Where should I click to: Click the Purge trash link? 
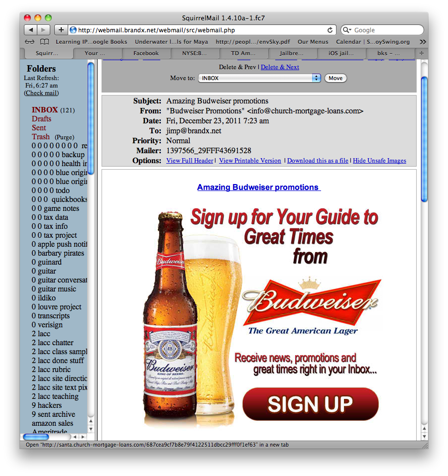(64, 137)
